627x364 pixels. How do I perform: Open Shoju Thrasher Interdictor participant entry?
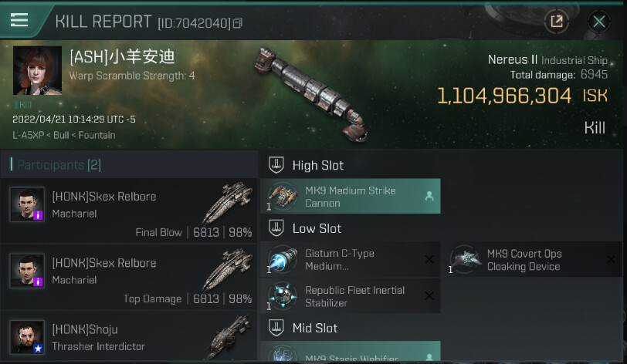pyautogui.click(x=129, y=336)
